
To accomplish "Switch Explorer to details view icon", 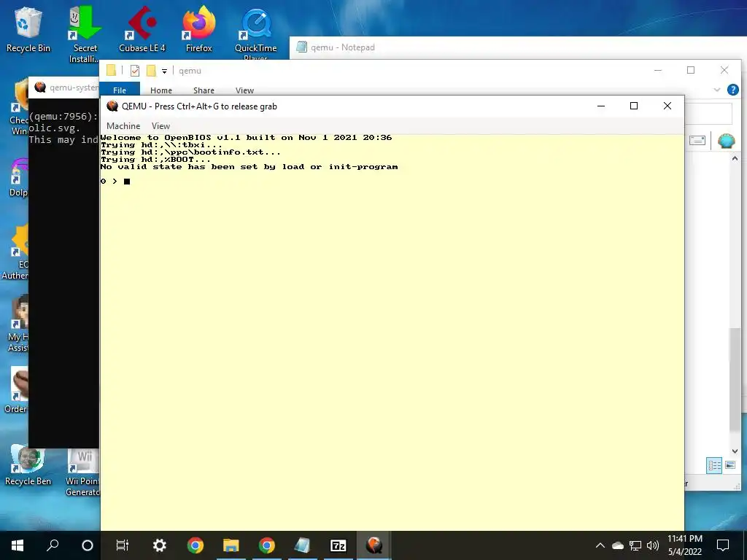I will pos(714,465).
